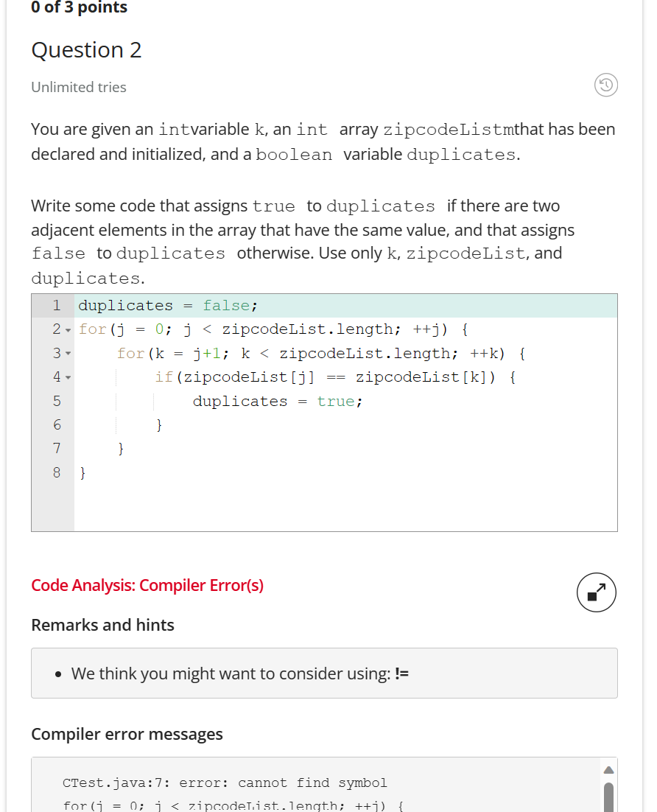Place cursor on line 1 duplicates assignment

click(x=169, y=304)
